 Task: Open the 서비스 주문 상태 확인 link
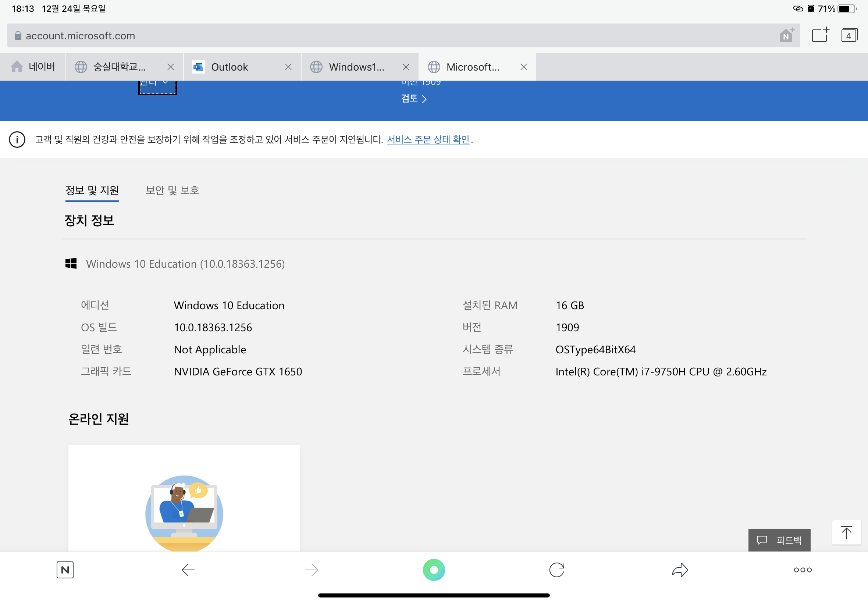click(x=428, y=139)
